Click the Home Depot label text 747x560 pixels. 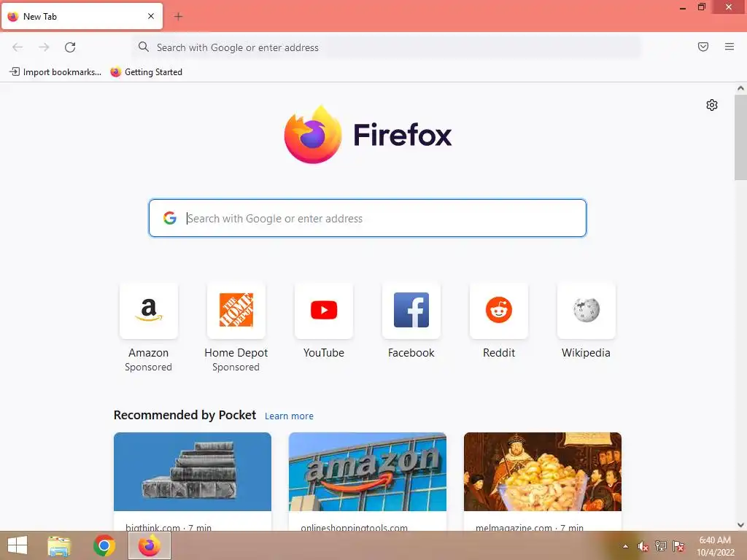[x=236, y=353]
